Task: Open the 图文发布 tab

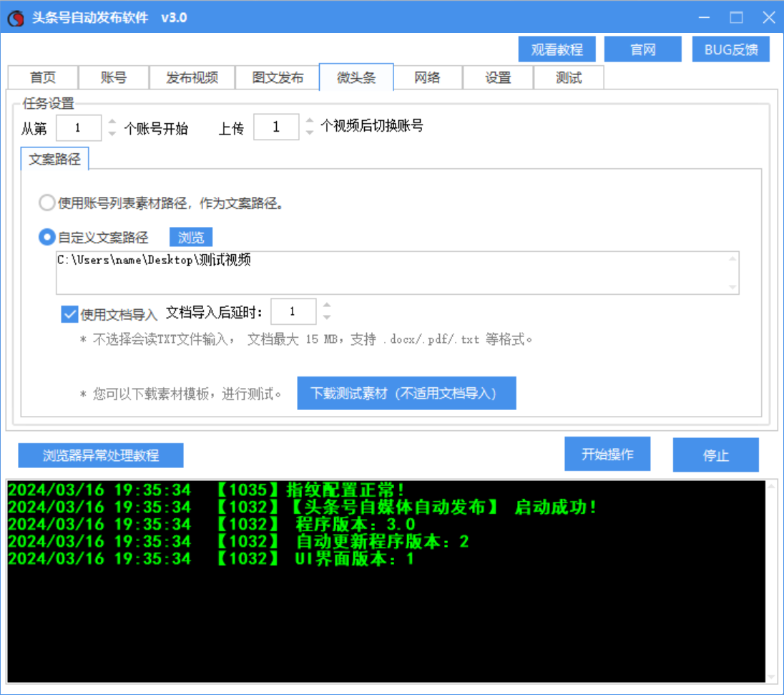Action: point(278,77)
